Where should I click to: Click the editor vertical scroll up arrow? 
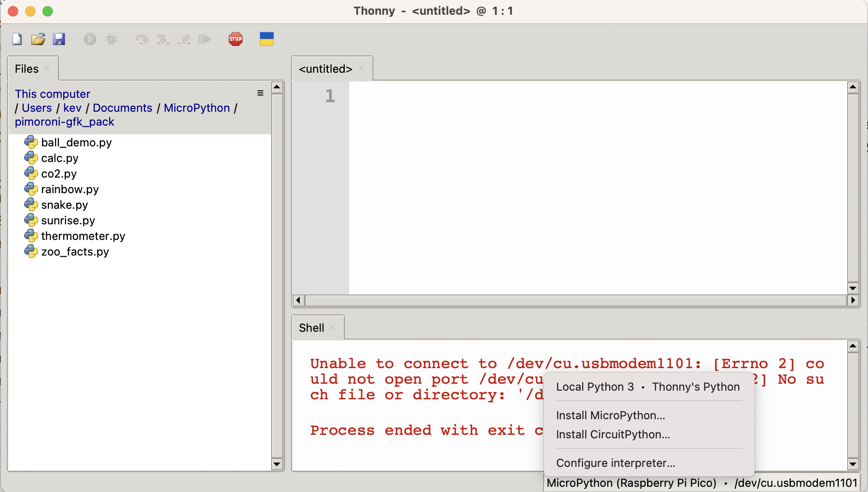tap(853, 87)
